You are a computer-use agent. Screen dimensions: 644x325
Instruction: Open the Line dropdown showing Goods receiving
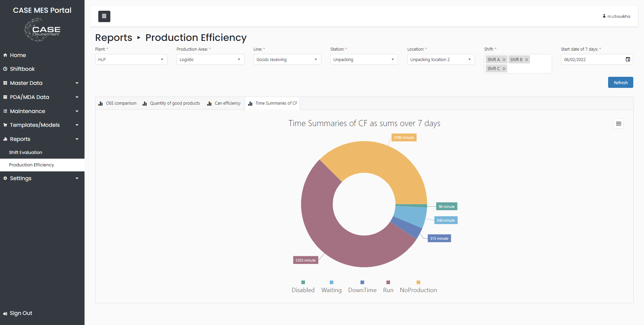287,59
